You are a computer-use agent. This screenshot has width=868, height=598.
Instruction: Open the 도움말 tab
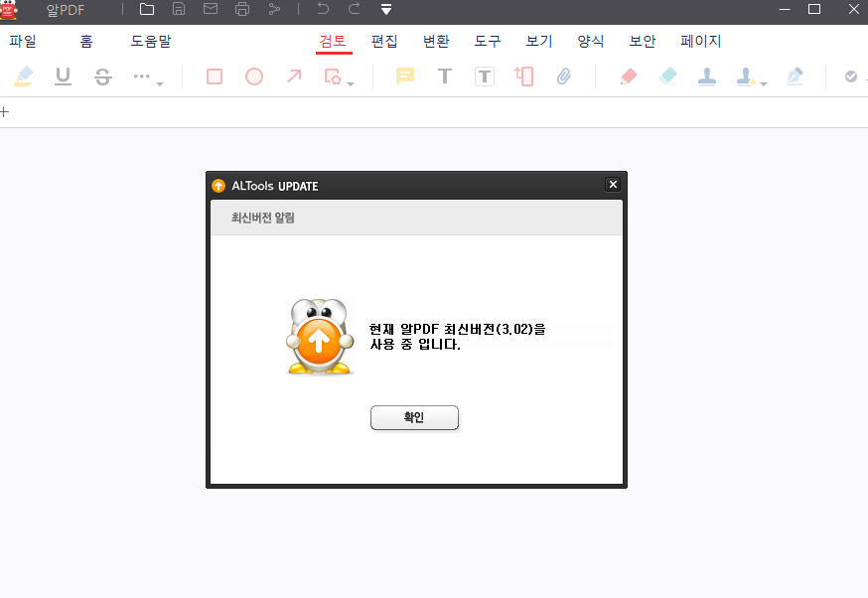(x=151, y=41)
